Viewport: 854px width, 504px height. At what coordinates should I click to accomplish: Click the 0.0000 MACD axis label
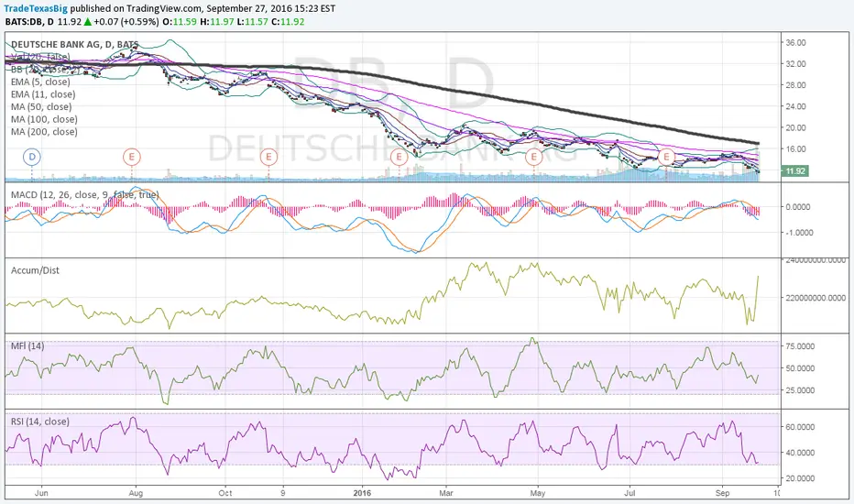pyautogui.click(x=800, y=207)
